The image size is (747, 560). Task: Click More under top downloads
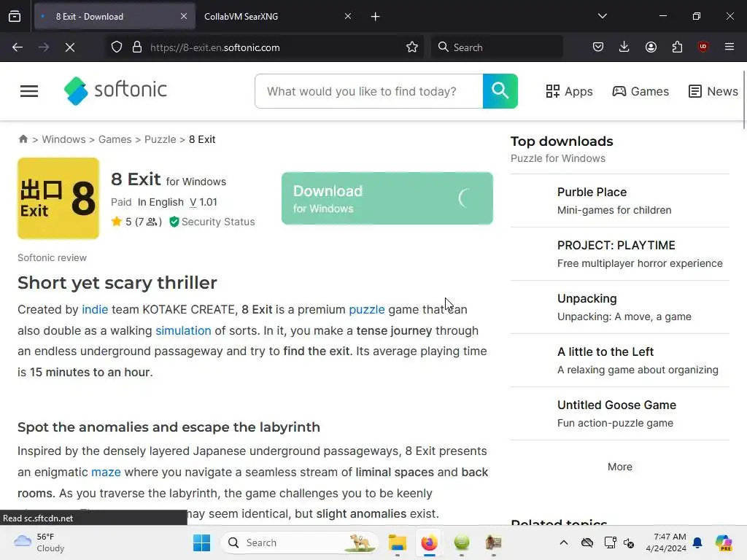tap(620, 467)
